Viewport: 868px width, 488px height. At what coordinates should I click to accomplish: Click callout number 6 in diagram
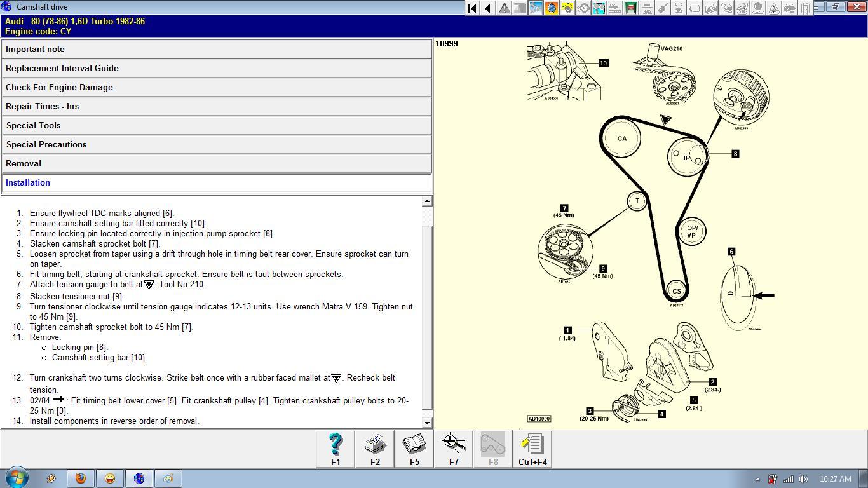(x=731, y=252)
